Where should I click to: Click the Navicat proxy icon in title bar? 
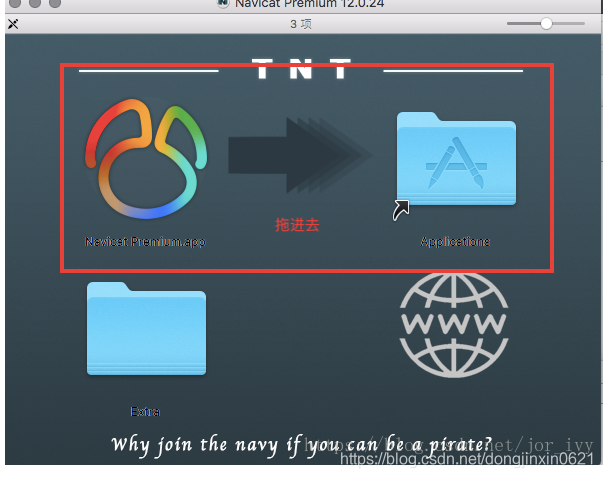click(x=223, y=3)
